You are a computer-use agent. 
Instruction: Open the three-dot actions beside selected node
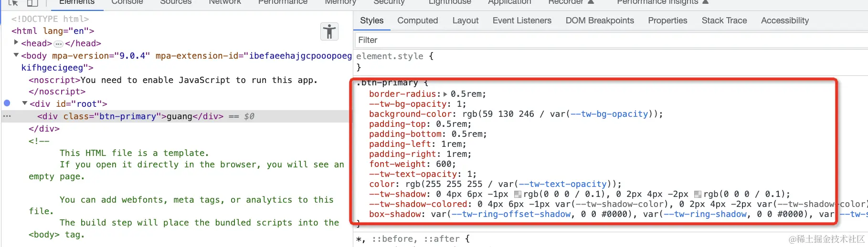click(x=7, y=116)
